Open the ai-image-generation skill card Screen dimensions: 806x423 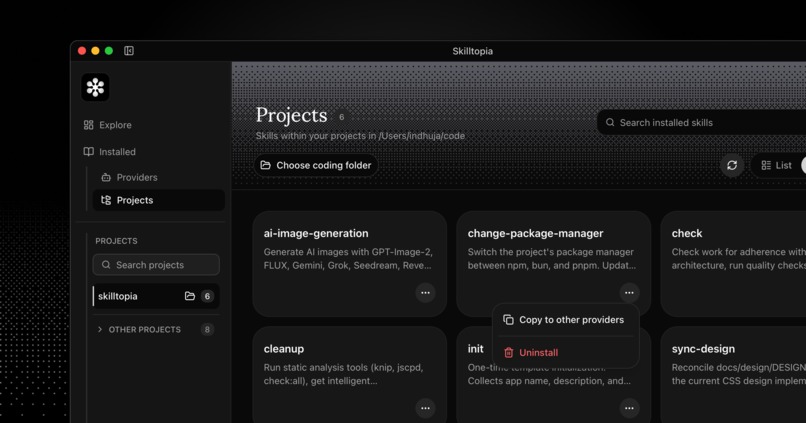pyautogui.click(x=350, y=264)
